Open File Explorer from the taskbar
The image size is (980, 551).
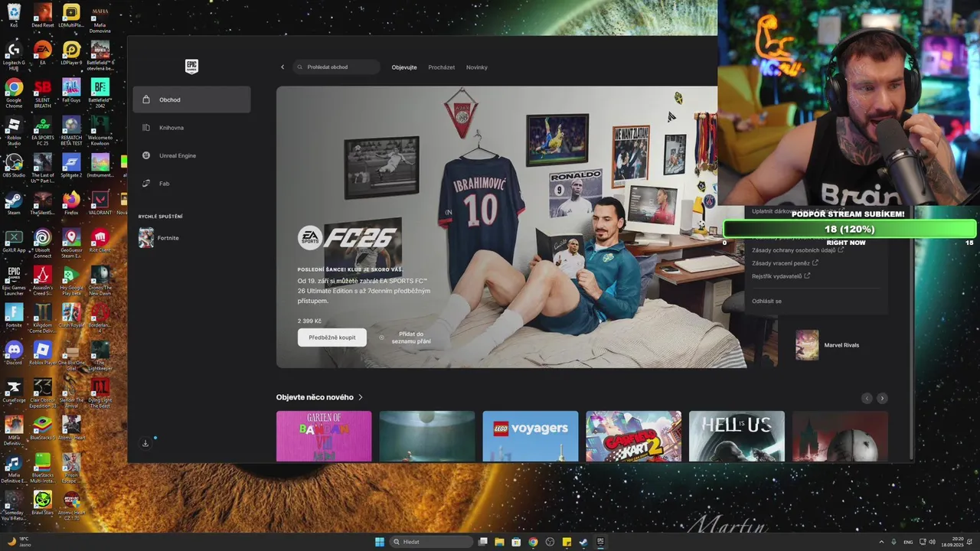[x=499, y=542]
